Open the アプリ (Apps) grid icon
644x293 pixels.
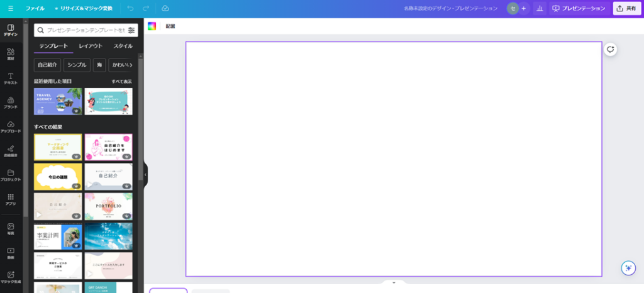pyautogui.click(x=11, y=200)
